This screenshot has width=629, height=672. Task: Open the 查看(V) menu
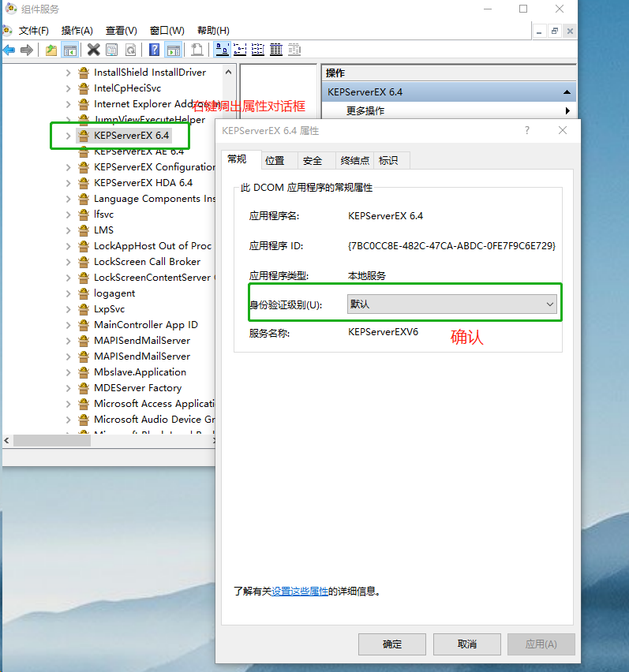(x=122, y=31)
